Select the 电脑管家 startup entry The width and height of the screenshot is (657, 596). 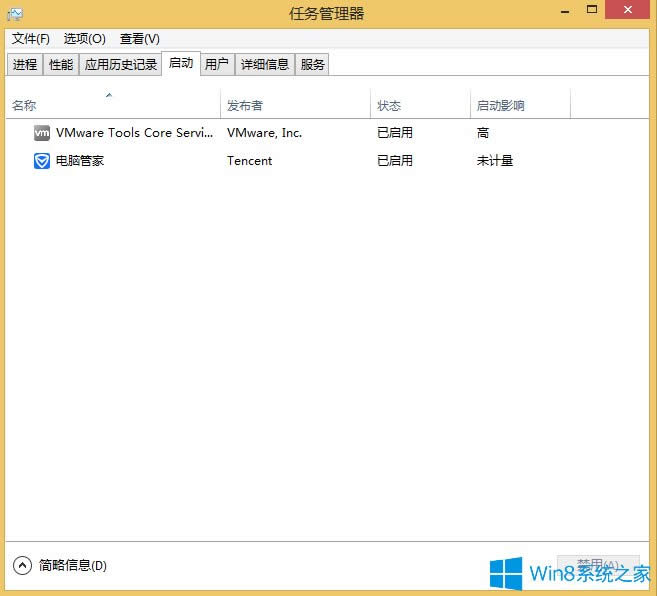click(x=327, y=161)
